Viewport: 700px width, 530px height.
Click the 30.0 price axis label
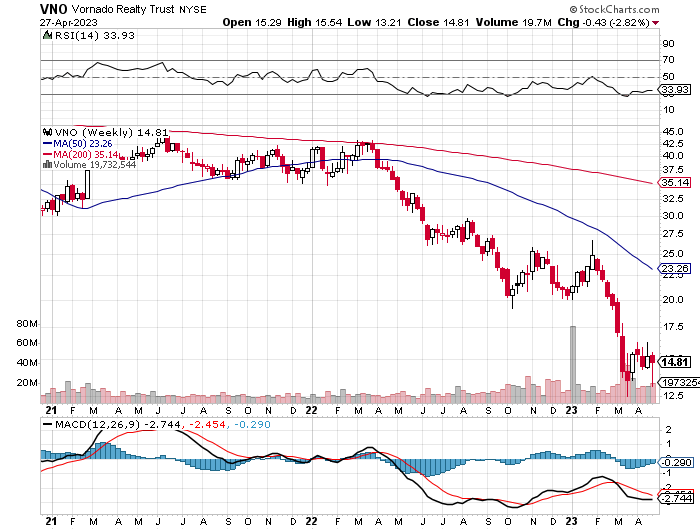coord(673,216)
